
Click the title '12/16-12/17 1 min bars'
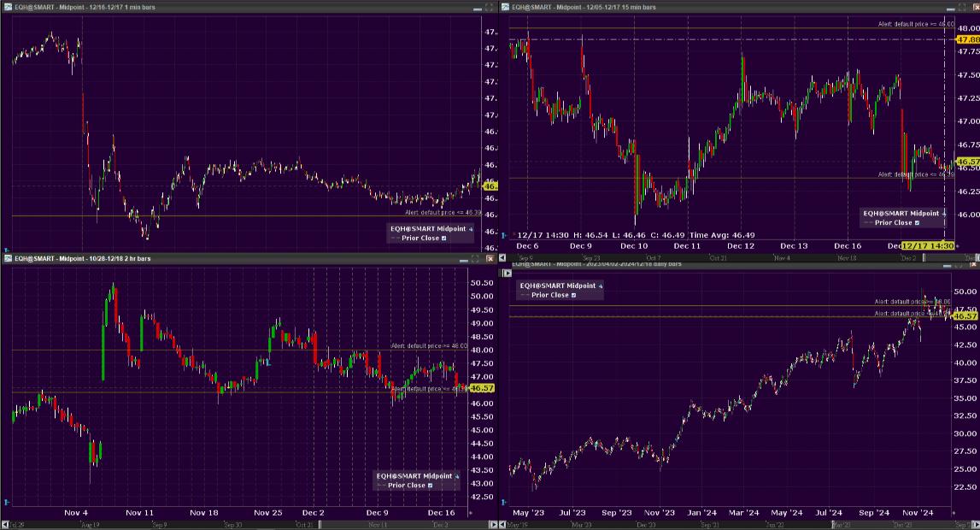(120, 8)
